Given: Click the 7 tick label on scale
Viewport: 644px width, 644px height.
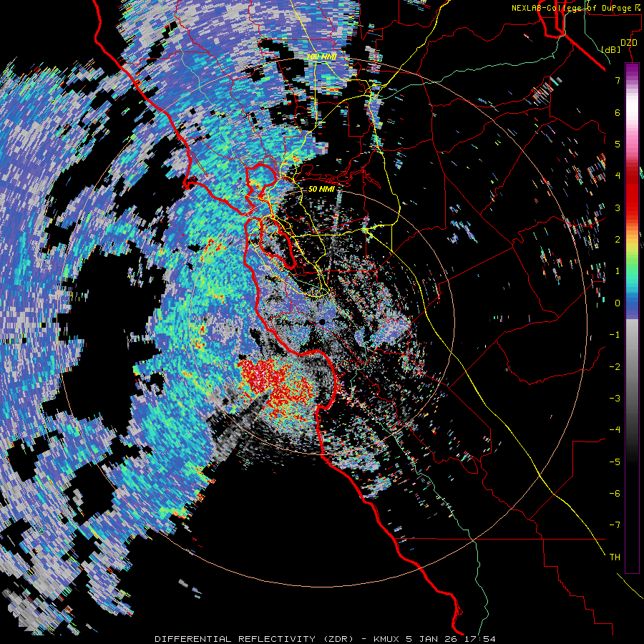Looking at the screenshot, I should pos(618,80).
